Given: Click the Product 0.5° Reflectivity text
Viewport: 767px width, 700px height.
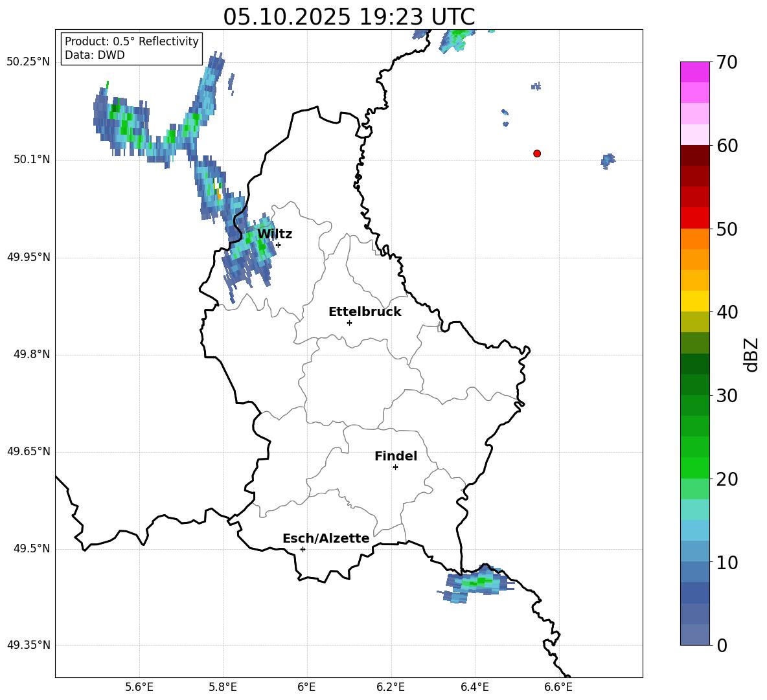Looking at the screenshot, I should 132,41.
